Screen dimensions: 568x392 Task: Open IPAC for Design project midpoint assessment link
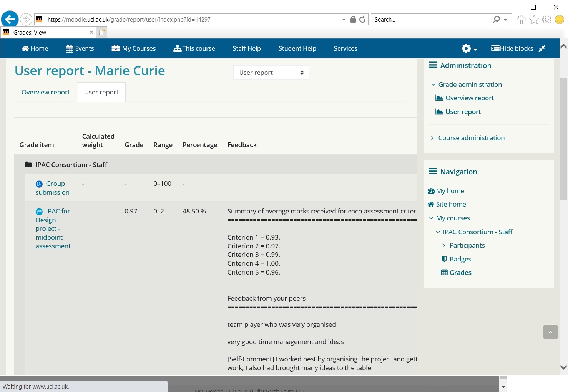tap(53, 229)
